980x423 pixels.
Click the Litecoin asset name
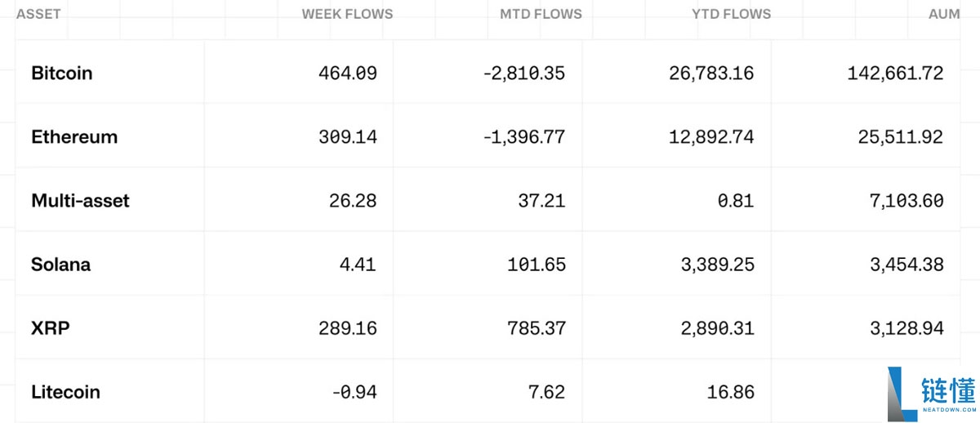pyautogui.click(x=65, y=392)
